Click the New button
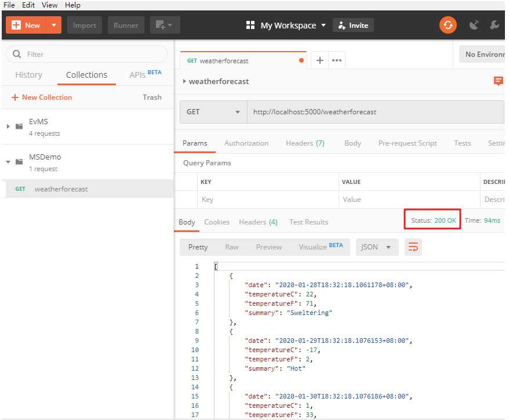This screenshot has width=509, height=420. coord(26,25)
